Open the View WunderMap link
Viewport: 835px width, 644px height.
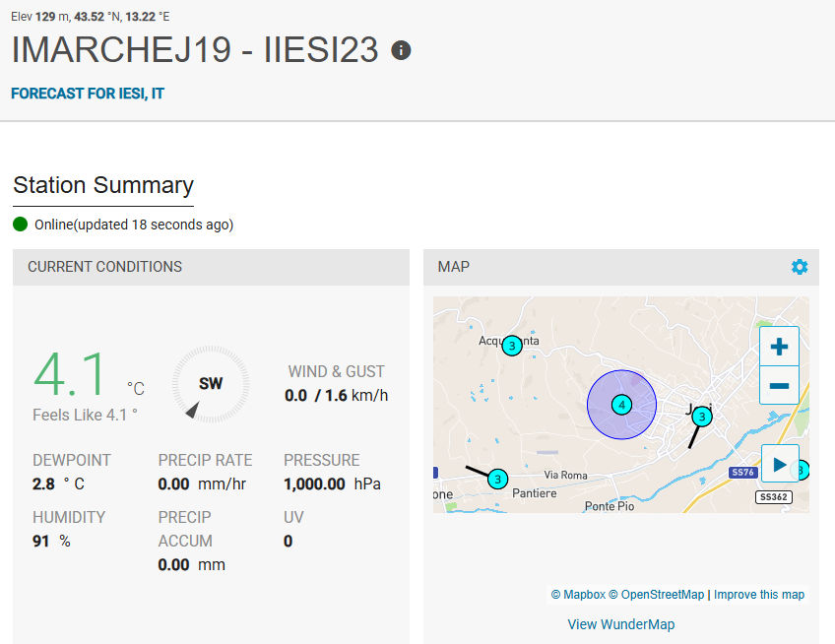620,624
